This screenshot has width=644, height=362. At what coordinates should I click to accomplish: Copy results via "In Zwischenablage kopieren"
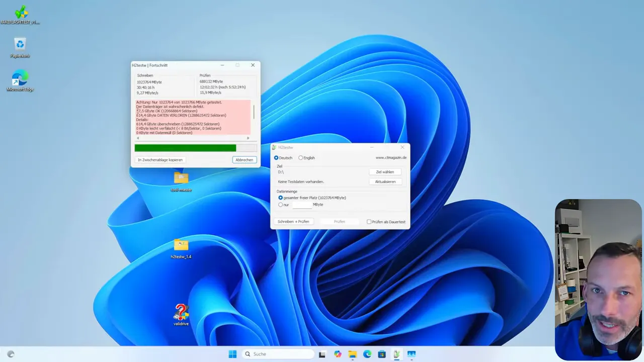click(x=160, y=159)
